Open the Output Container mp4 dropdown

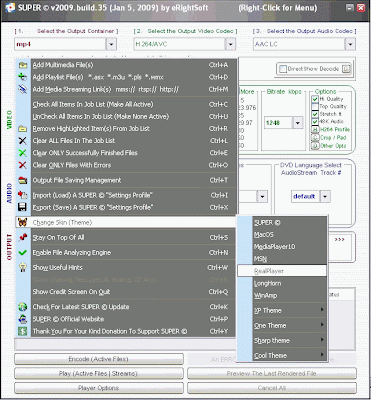point(111,44)
